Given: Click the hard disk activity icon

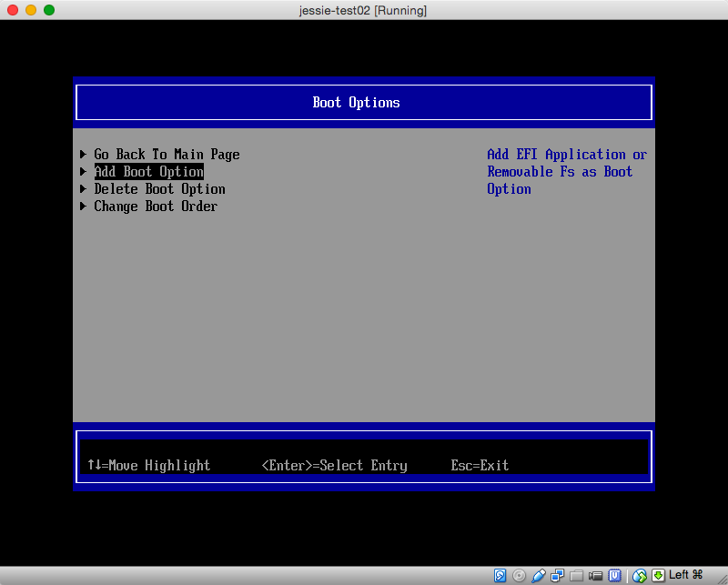Looking at the screenshot, I should point(500,576).
